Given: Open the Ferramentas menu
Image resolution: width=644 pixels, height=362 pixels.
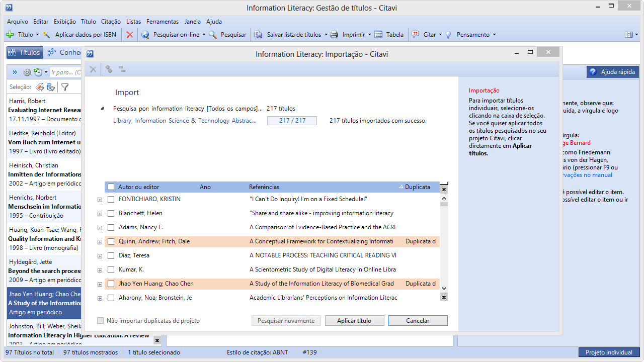Looking at the screenshot, I should coord(163,22).
